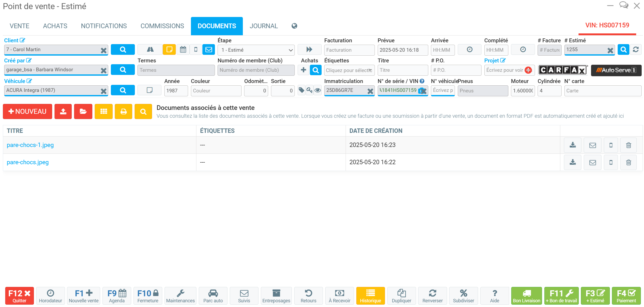
Task: Advance stage with the double arrow button
Action: (309, 50)
